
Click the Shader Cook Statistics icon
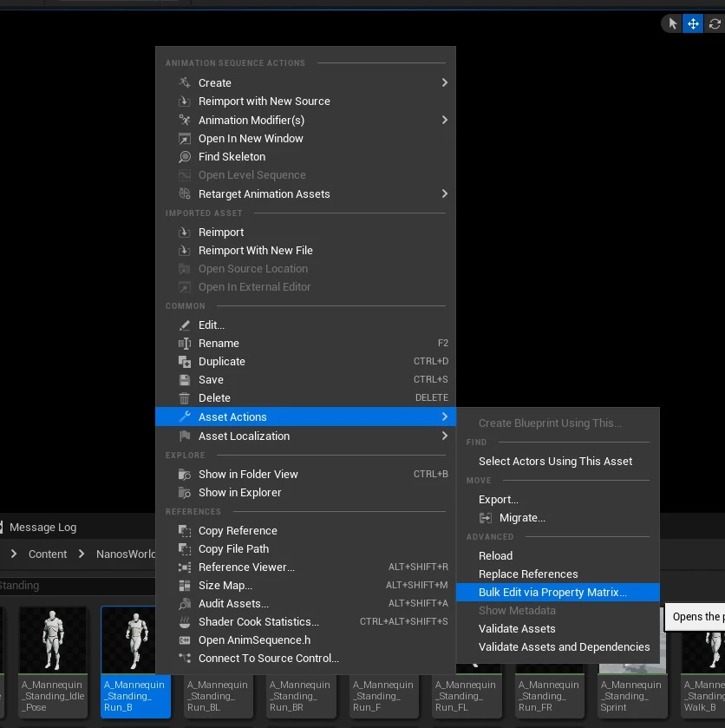[x=185, y=622]
